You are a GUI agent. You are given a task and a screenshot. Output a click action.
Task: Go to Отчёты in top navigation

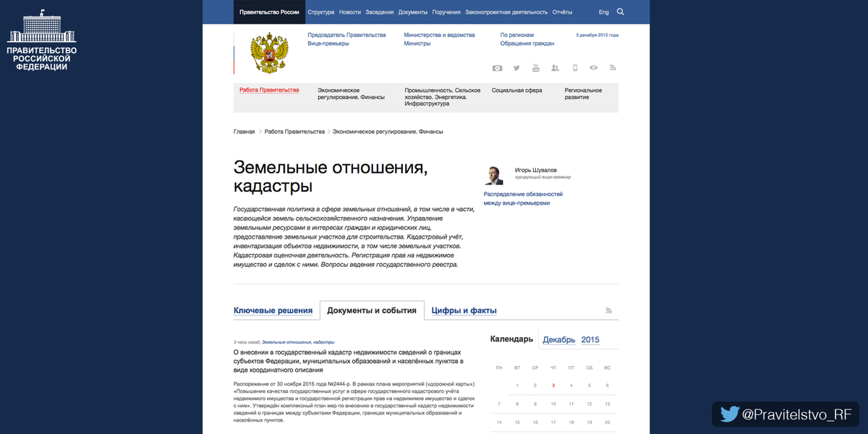[562, 12]
